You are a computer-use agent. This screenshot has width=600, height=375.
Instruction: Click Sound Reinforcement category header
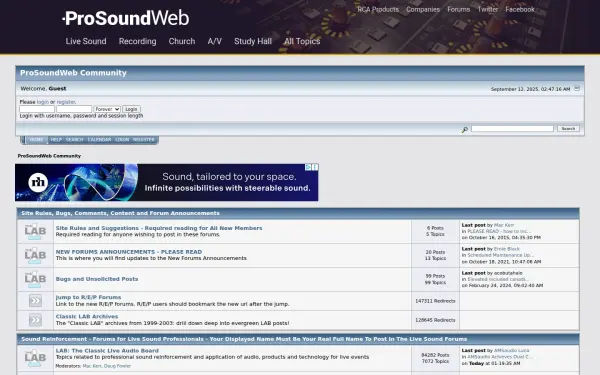[x=244, y=339]
